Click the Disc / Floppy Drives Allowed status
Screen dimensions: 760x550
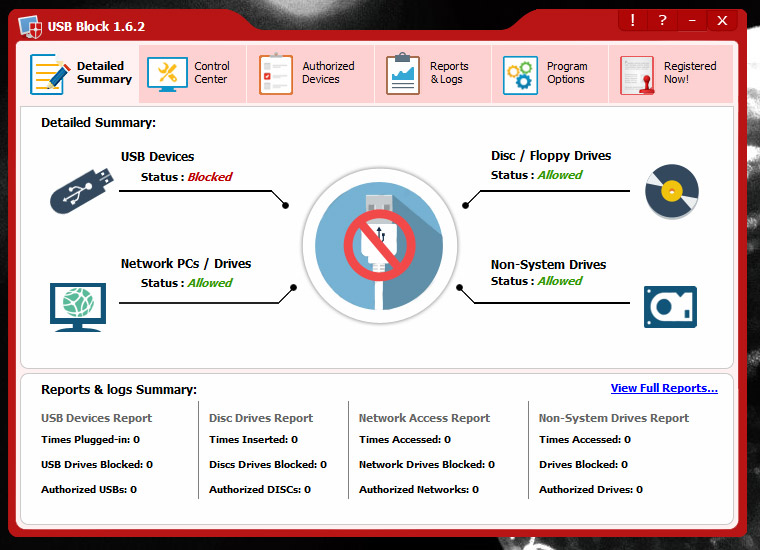[x=560, y=175]
